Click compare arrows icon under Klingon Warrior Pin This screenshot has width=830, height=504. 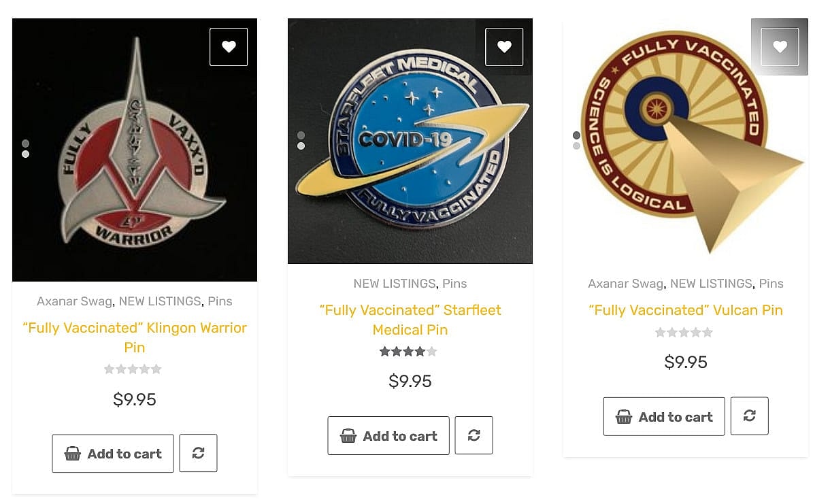click(198, 453)
